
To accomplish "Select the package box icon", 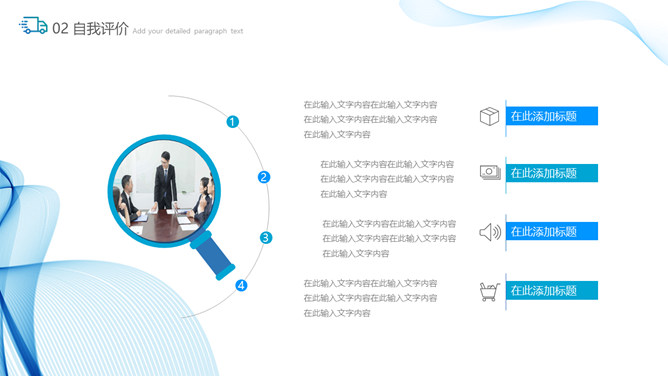I will click(x=489, y=116).
